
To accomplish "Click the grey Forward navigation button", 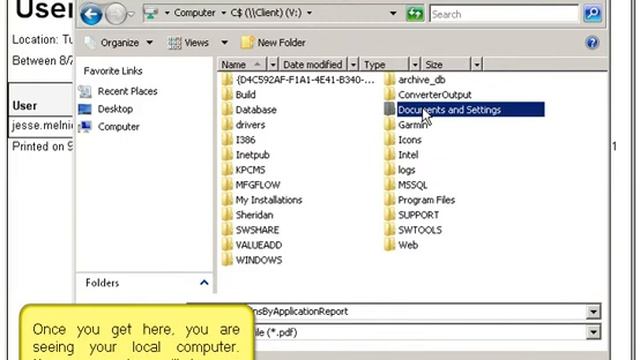I will click(116, 15).
